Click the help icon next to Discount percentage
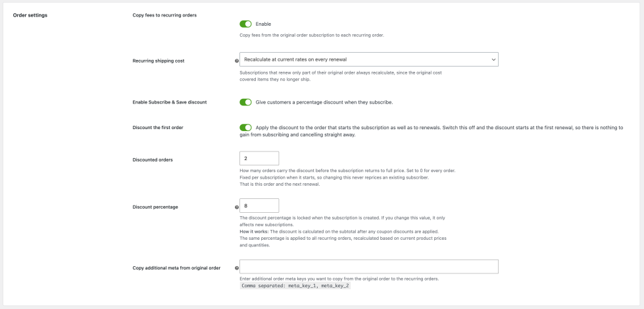 point(237,208)
